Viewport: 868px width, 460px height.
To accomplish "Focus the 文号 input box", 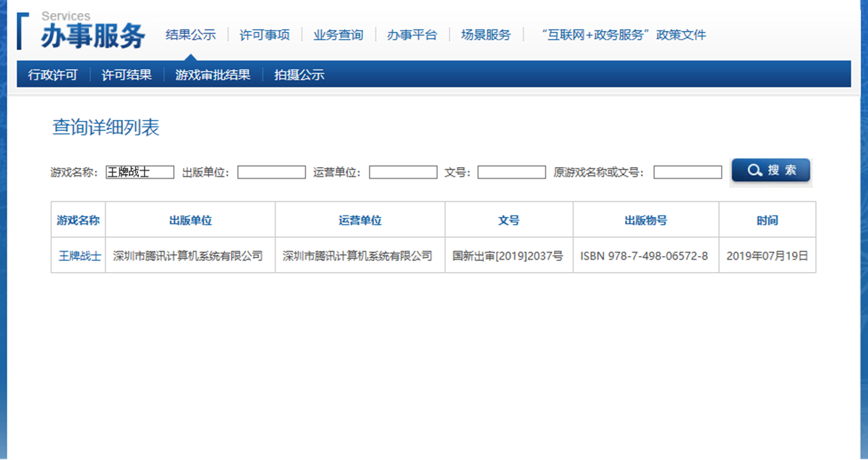I will pos(511,172).
